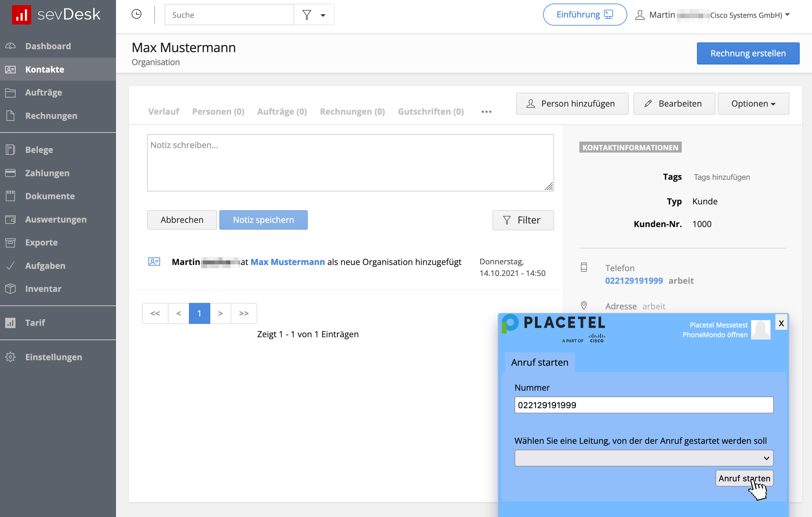The height and width of the screenshot is (517, 812).
Task: Select the Kontakte contact-card icon
Action: [x=10, y=69]
